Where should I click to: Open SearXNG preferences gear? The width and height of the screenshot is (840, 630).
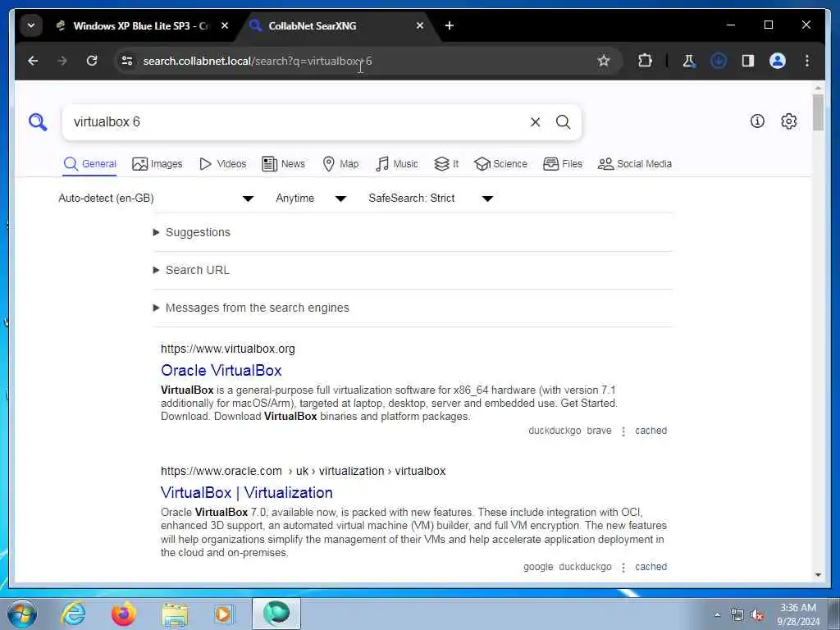[788, 121]
